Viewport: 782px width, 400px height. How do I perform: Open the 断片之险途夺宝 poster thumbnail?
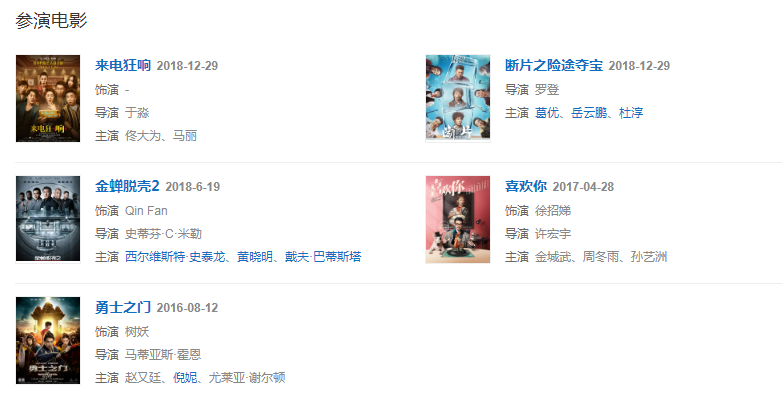[458, 98]
